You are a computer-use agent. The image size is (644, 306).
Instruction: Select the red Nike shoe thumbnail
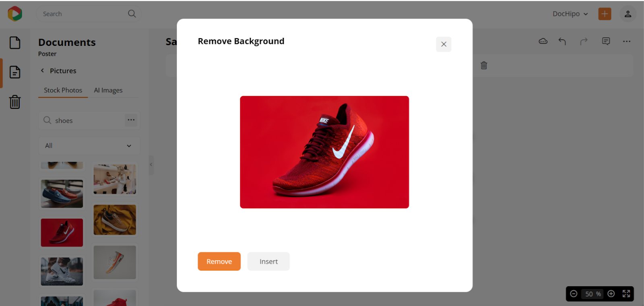pyautogui.click(x=62, y=233)
